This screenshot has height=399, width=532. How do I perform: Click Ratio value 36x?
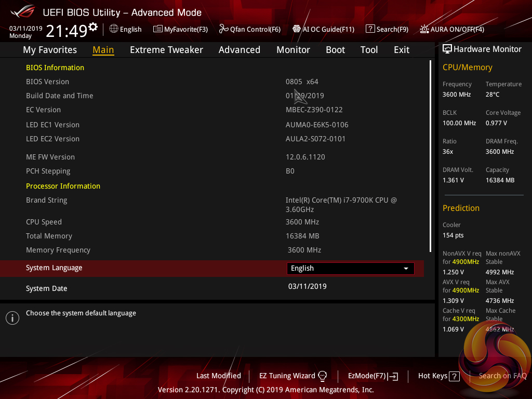coord(447,152)
